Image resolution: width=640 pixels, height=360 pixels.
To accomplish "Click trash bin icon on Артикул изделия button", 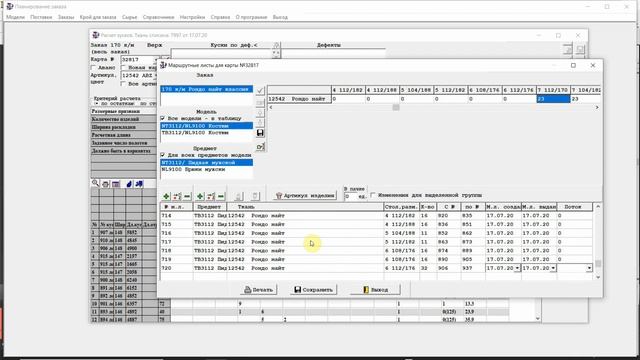I will pos(279,196).
